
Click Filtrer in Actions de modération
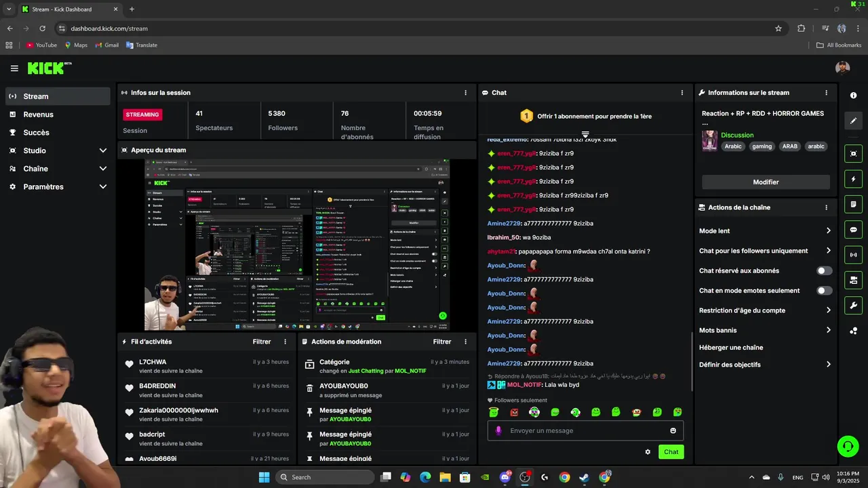pyautogui.click(x=442, y=342)
